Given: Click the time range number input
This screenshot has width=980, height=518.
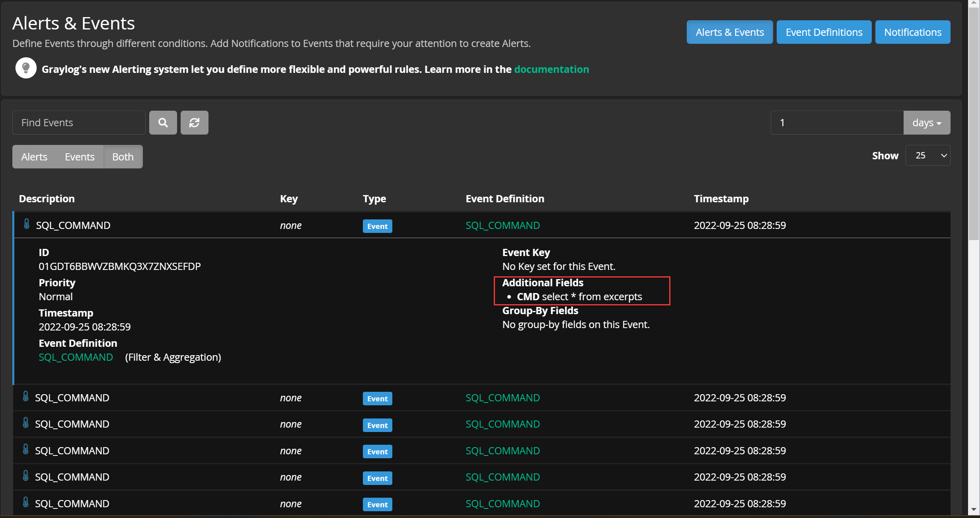Looking at the screenshot, I should [837, 123].
